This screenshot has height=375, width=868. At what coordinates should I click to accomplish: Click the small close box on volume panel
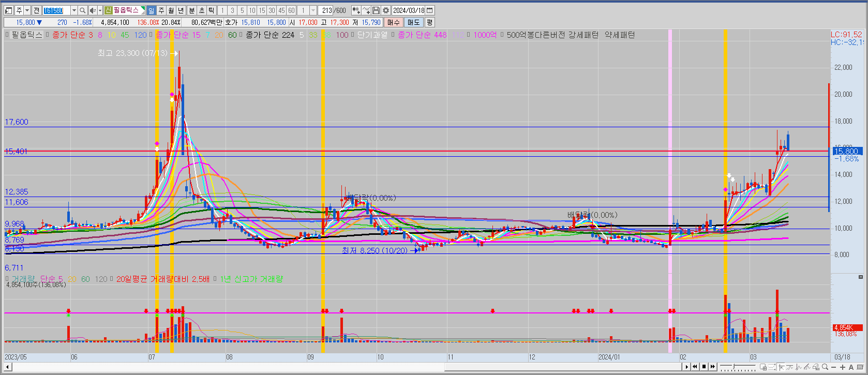[861, 277]
